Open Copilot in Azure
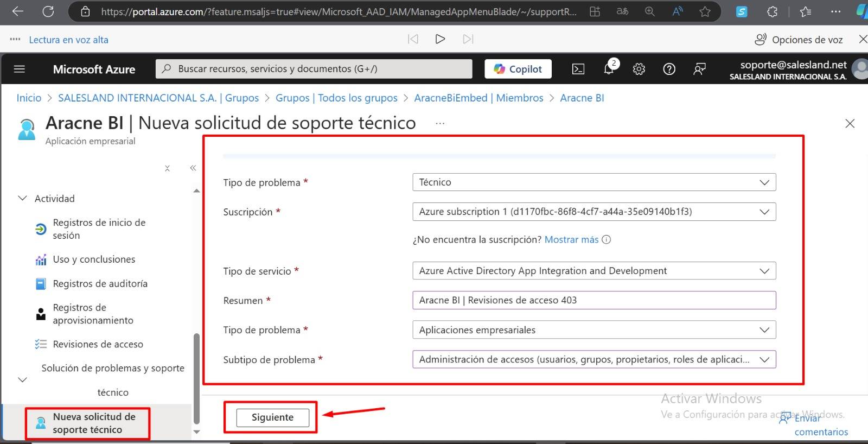The width and height of the screenshot is (868, 444). coord(518,69)
